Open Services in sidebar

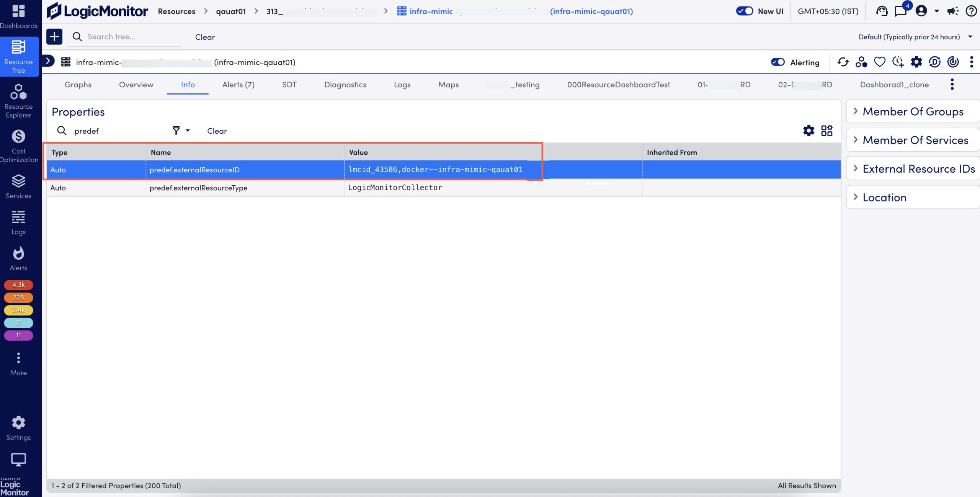click(x=18, y=187)
